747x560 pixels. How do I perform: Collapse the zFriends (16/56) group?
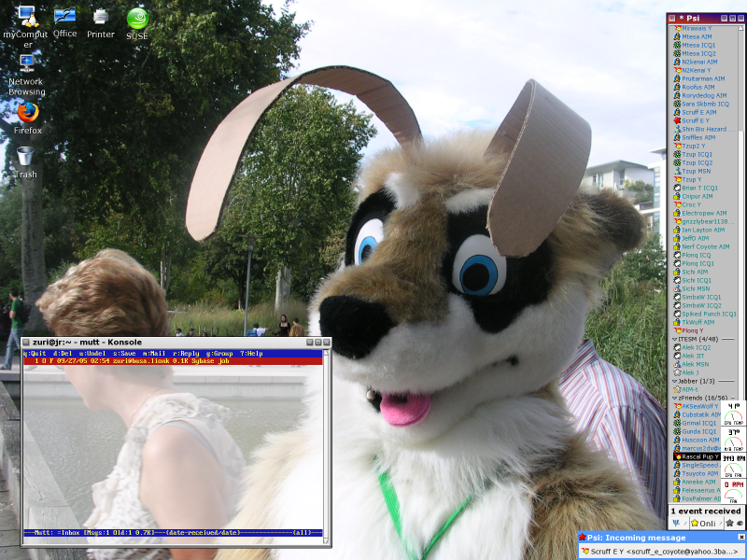[x=674, y=398]
